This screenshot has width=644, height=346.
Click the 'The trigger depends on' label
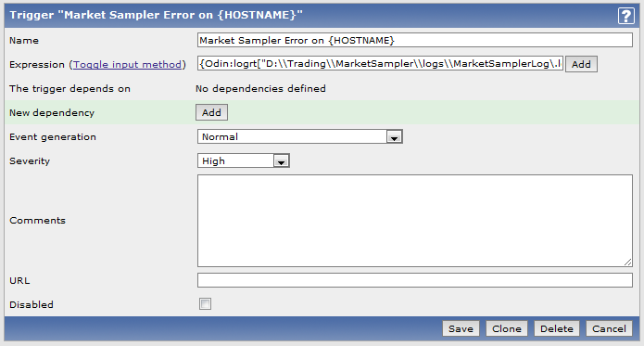click(x=69, y=89)
